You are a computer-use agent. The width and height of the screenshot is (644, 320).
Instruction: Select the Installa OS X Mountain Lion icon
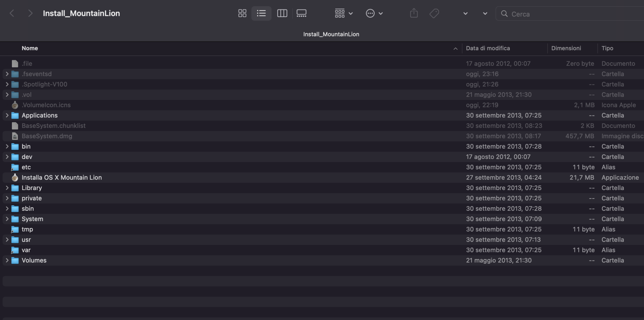pos(15,178)
